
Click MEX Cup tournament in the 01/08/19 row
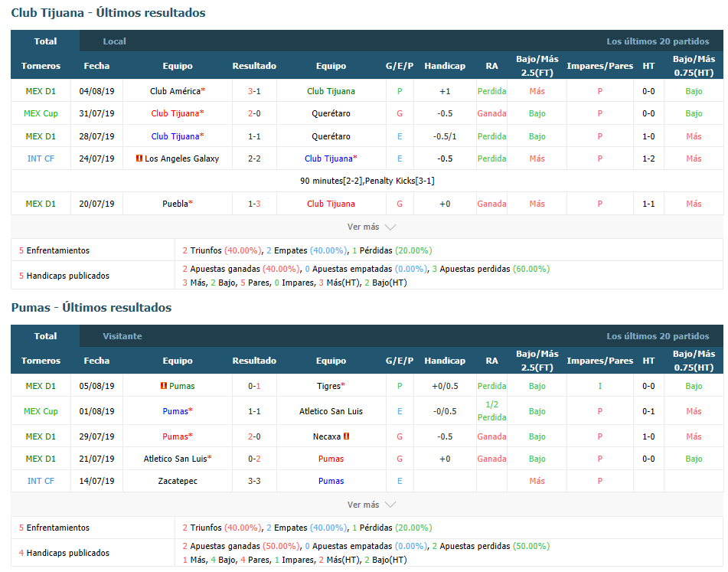[41, 411]
